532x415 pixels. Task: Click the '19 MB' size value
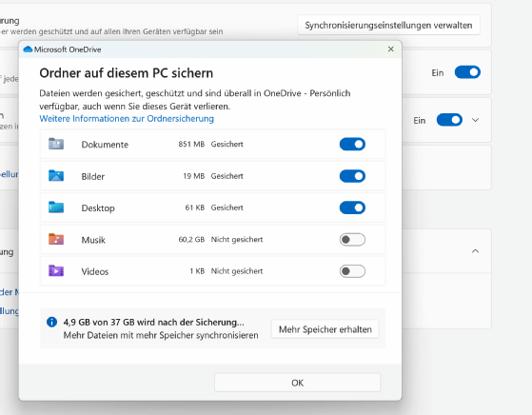click(x=194, y=176)
